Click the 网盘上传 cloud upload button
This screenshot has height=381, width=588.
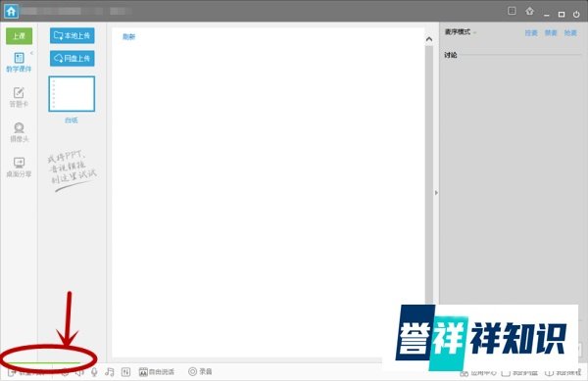click(72, 59)
